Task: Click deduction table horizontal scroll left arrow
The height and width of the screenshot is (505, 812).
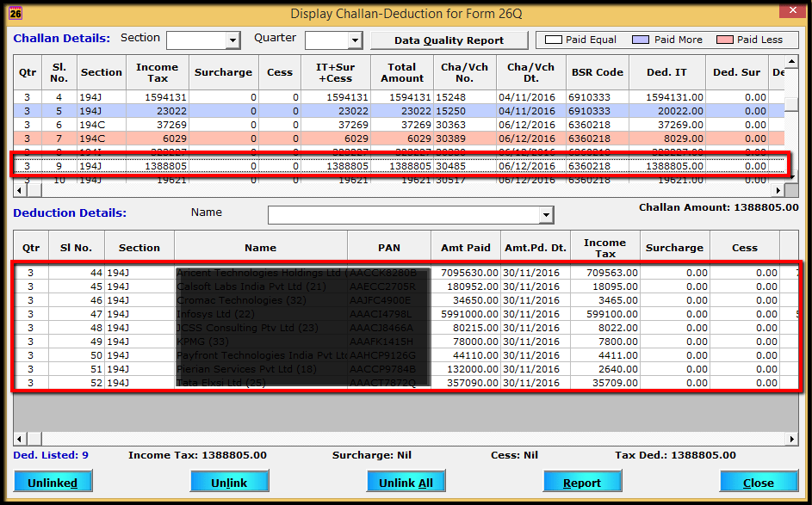Action: (20, 439)
